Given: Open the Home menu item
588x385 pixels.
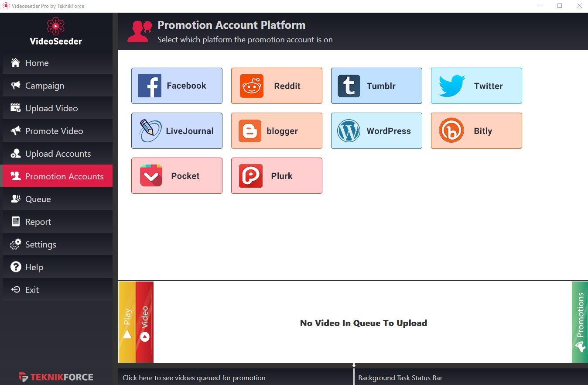Looking at the screenshot, I should coord(57,63).
